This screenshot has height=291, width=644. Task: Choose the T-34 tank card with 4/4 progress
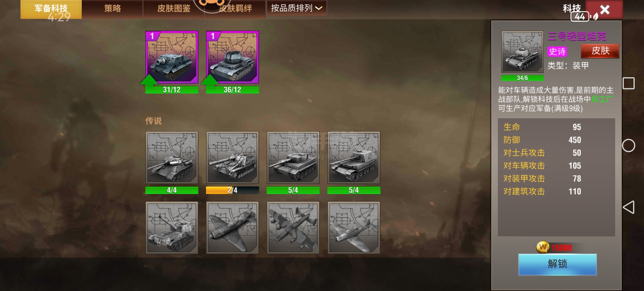[172, 158]
